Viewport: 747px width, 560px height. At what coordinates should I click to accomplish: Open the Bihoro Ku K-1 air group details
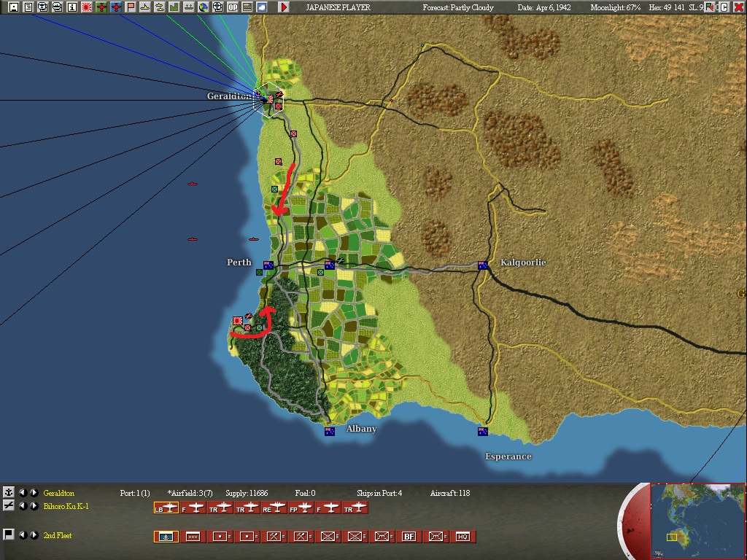coord(66,506)
